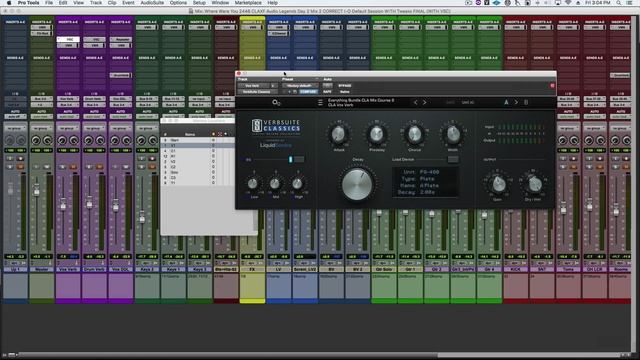
Task: Open the File menu
Action: (49, 3)
